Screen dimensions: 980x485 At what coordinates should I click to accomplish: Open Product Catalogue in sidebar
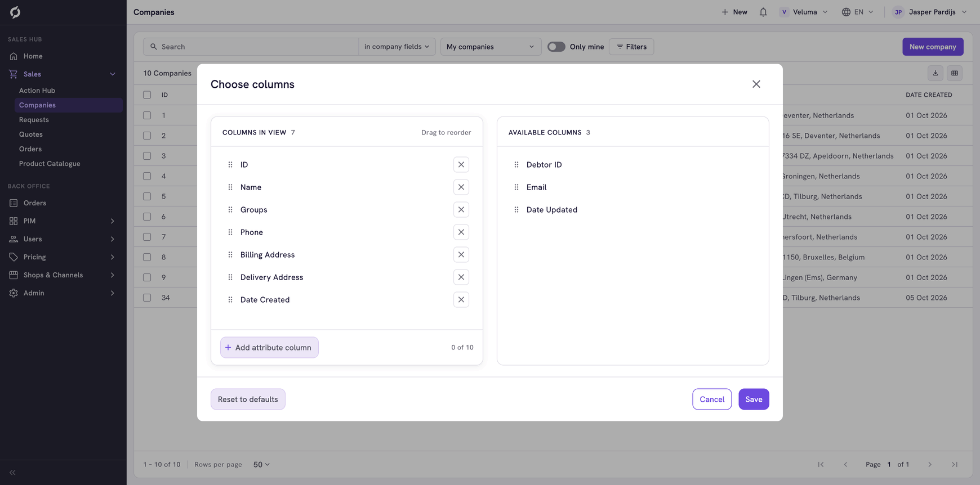pos(50,164)
